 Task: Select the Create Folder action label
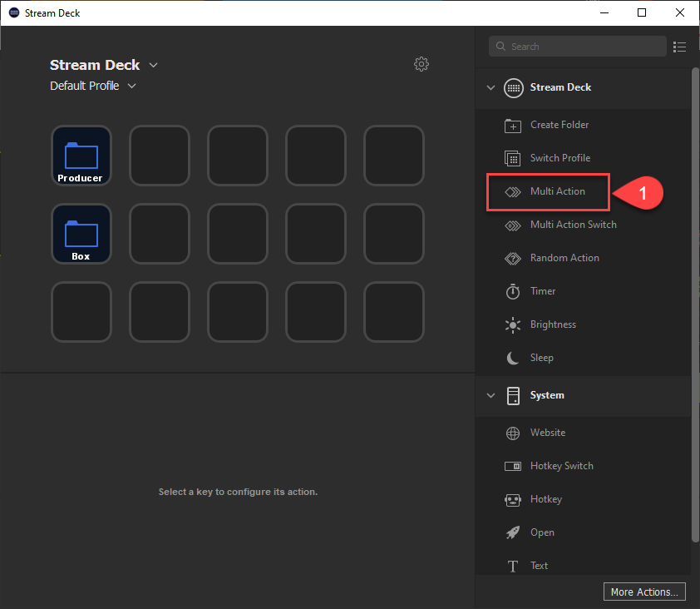tap(560, 125)
